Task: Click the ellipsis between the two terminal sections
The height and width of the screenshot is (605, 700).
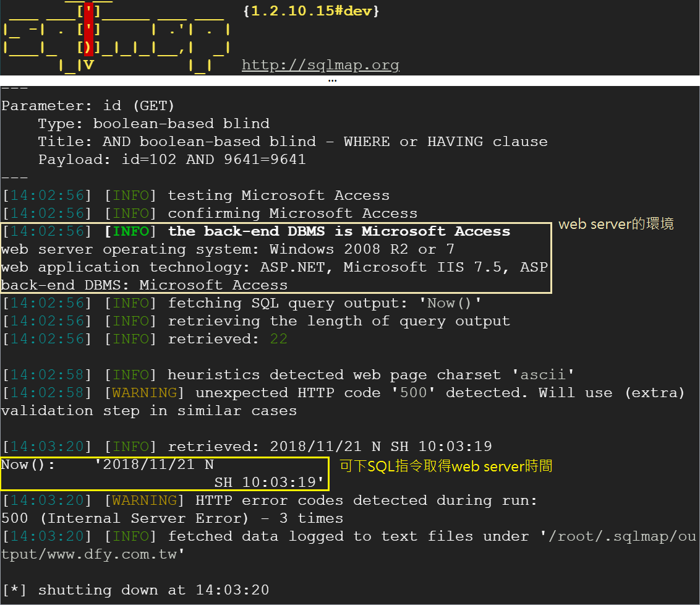Action: 332,81
